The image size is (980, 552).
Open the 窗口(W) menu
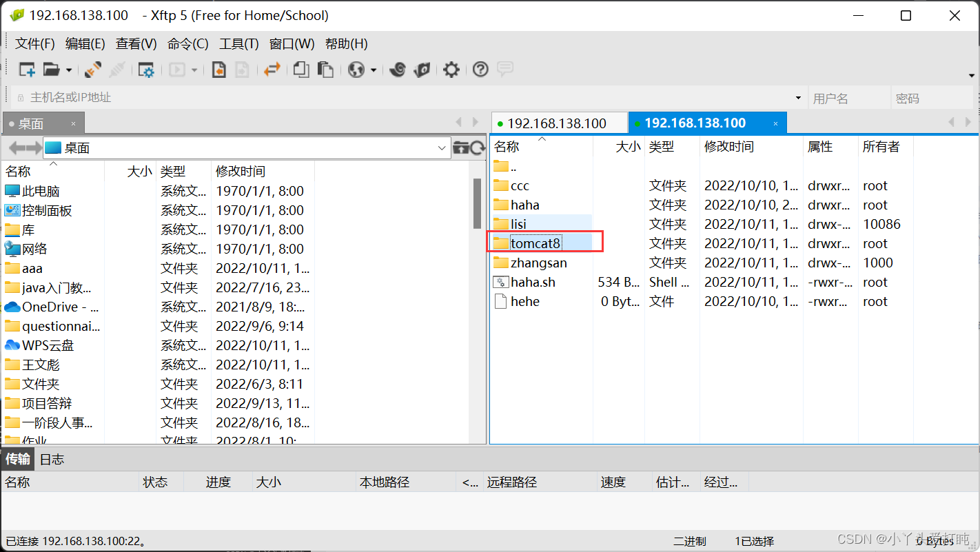[x=292, y=44]
